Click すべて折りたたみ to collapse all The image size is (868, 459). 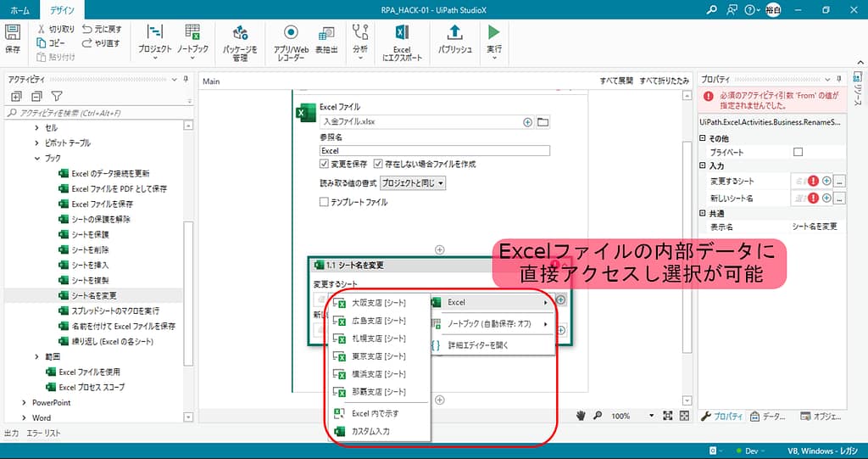665,81
